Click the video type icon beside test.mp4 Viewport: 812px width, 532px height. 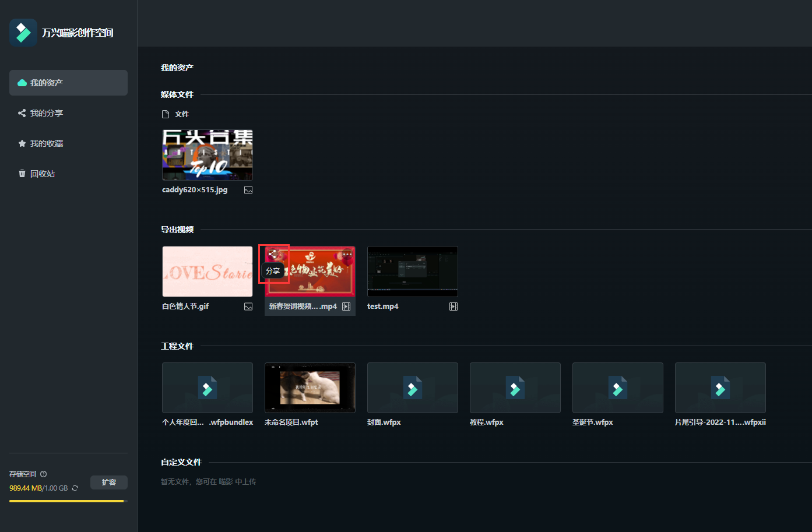[454, 306]
